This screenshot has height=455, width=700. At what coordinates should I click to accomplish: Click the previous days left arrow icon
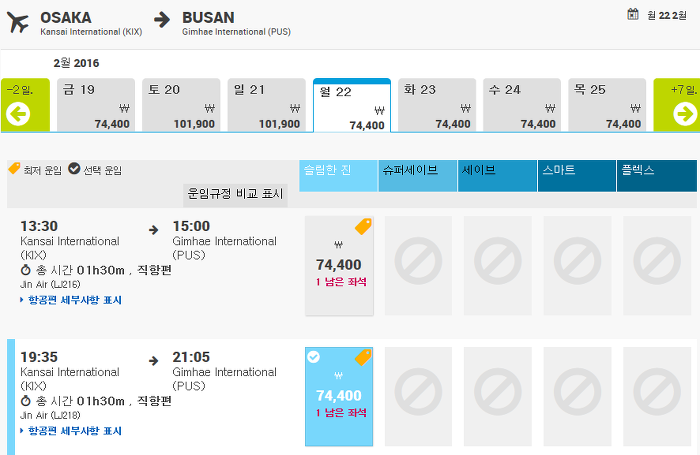(18, 114)
